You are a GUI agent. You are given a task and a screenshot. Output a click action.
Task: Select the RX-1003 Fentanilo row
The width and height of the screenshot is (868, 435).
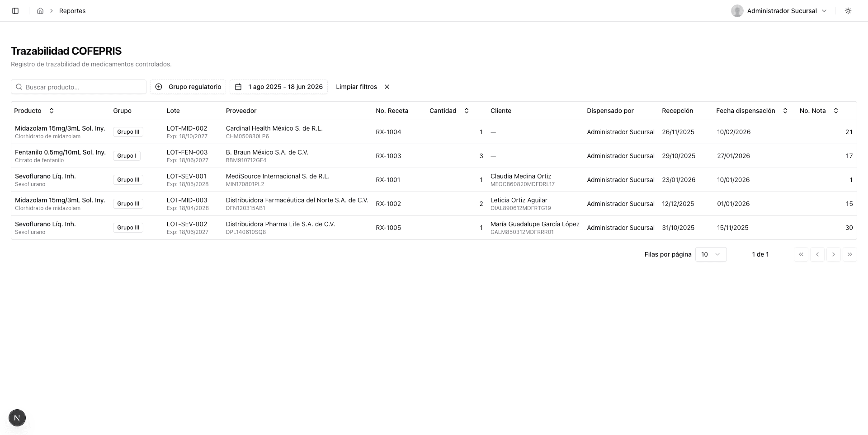point(434,156)
